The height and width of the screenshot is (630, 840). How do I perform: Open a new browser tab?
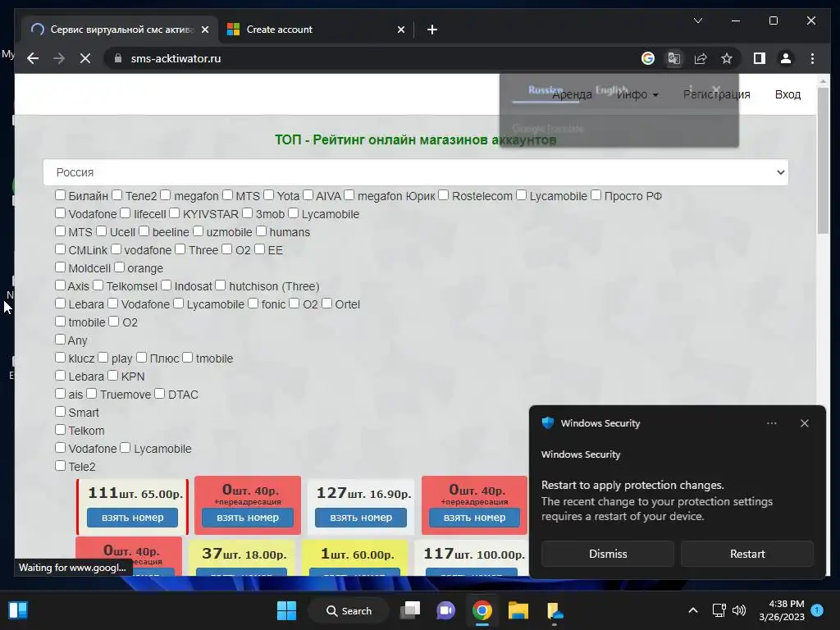(x=432, y=30)
